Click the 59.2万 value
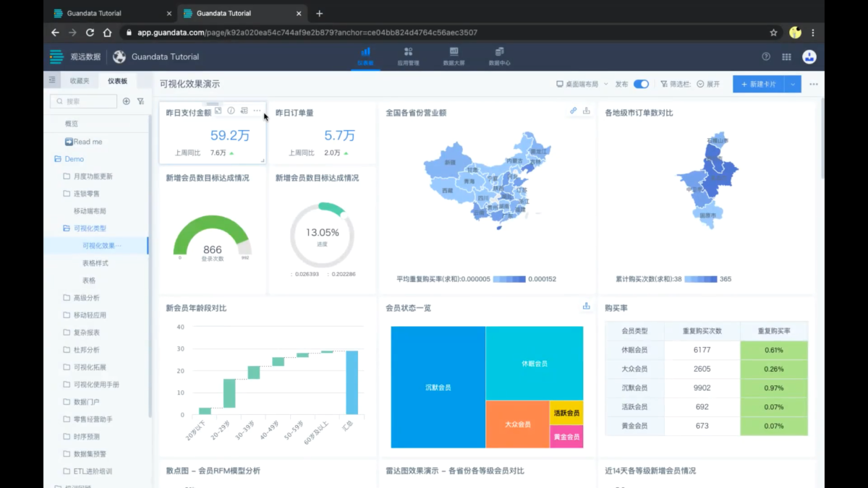Screen dimensions: 868x488 [230, 135]
